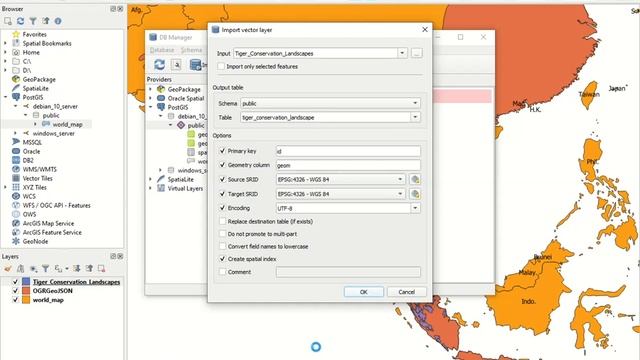This screenshot has width=640, height=360.
Task: Open layer styling panel icon in Layers toolbar
Action: click(x=8, y=269)
